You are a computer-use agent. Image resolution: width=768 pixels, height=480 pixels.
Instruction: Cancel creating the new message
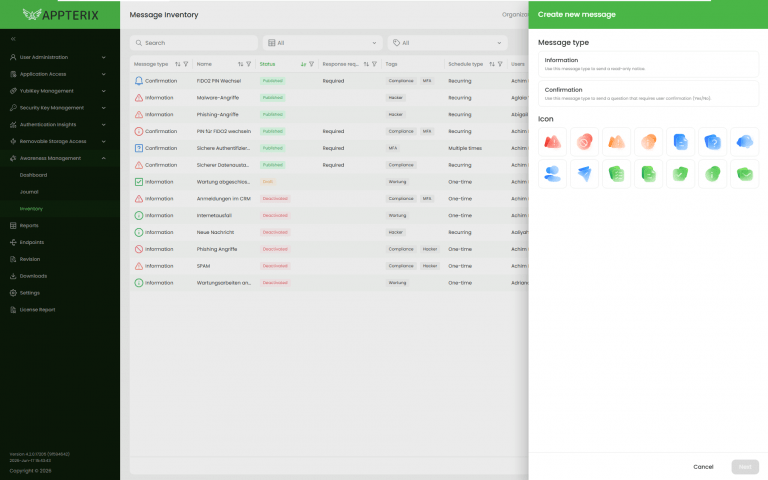703,467
